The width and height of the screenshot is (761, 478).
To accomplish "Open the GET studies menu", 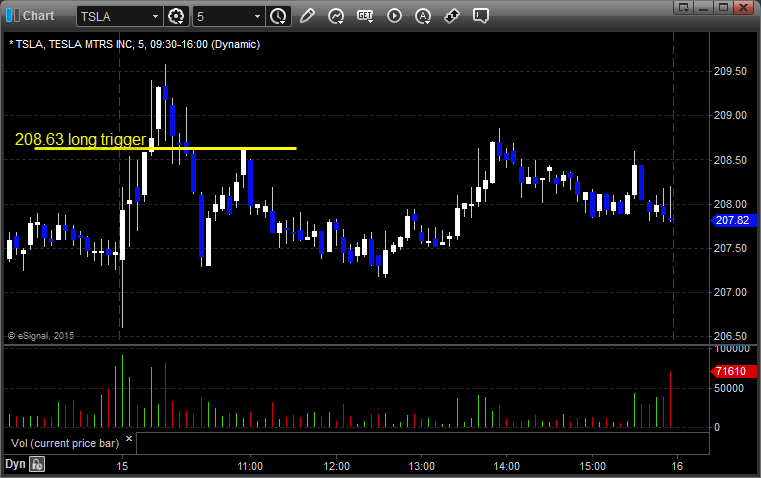I will point(365,16).
